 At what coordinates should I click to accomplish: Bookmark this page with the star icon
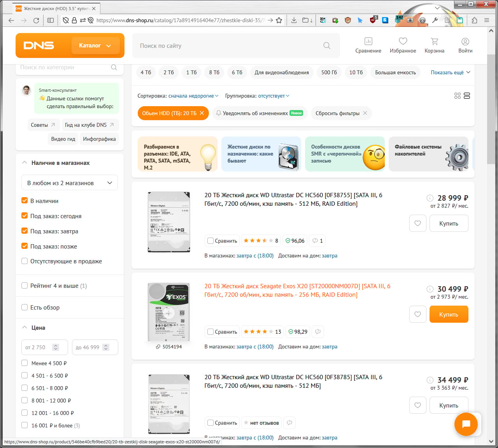pyautogui.click(x=279, y=20)
